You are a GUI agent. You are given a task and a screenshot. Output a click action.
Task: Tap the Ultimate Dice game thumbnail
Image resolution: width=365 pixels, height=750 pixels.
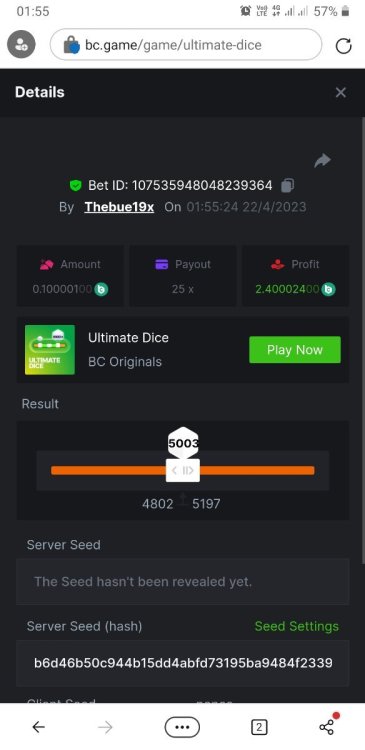tap(50, 350)
